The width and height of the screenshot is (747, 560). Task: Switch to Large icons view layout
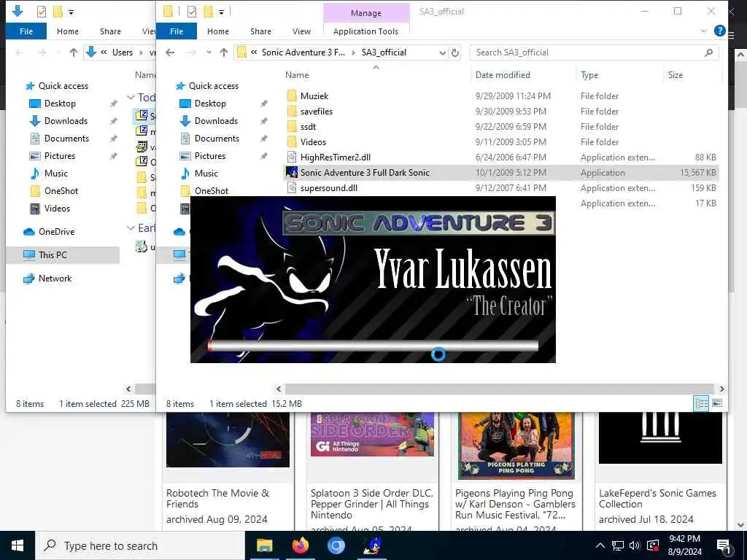click(717, 403)
